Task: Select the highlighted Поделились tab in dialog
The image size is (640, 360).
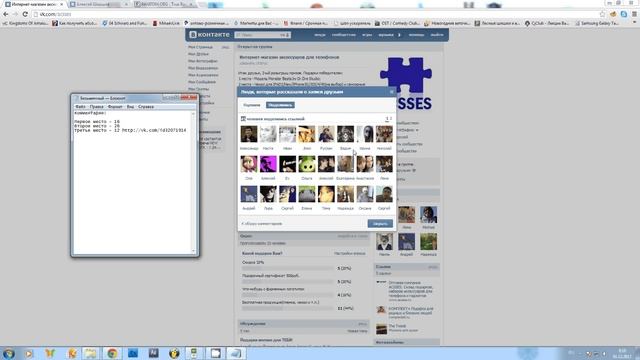Action: pyautogui.click(x=280, y=105)
